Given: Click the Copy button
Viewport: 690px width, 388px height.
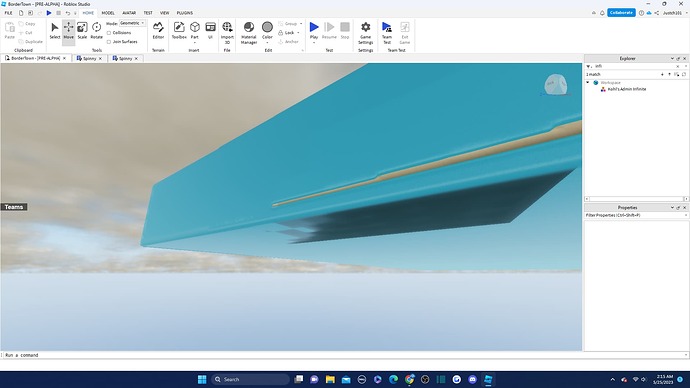Looking at the screenshot, I should click(x=27, y=24).
